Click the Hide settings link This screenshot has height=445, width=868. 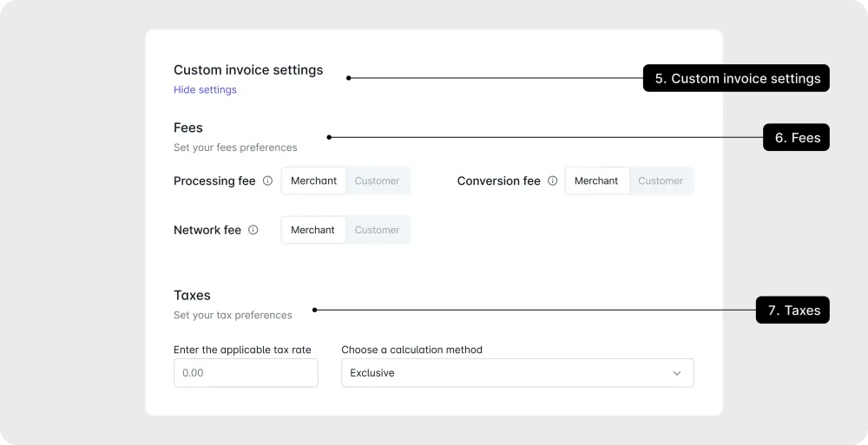point(205,89)
